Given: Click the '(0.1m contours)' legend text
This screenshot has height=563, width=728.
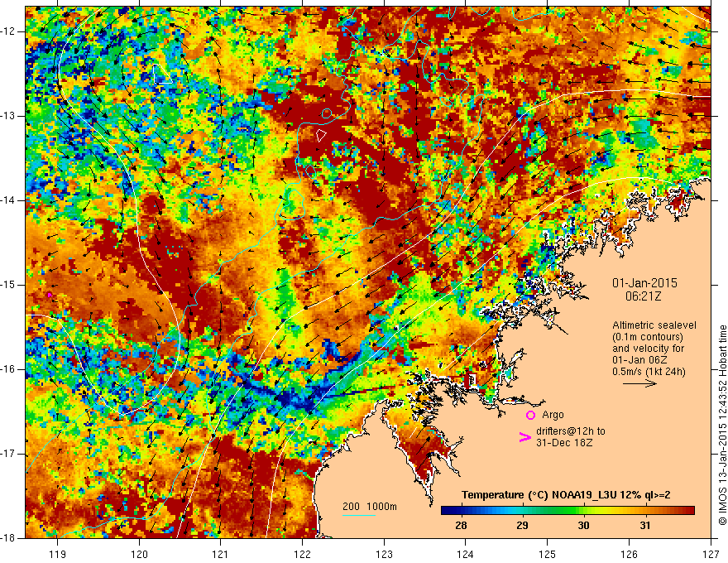Looking at the screenshot, I should coord(647,337).
